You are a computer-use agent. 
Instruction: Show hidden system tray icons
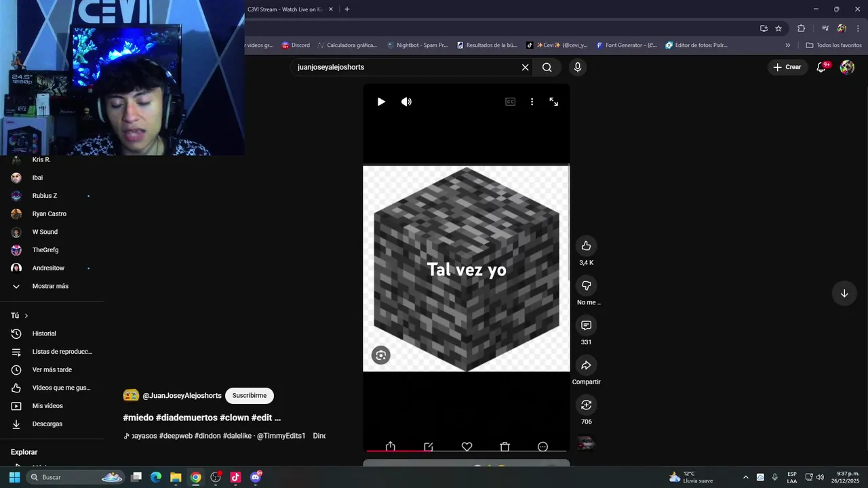point(746,477)
